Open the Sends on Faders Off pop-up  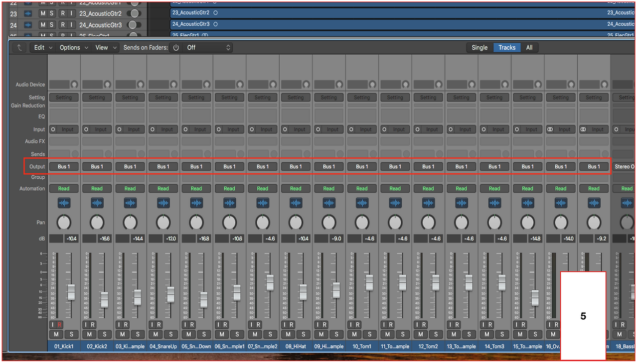(x=208, y=48)
